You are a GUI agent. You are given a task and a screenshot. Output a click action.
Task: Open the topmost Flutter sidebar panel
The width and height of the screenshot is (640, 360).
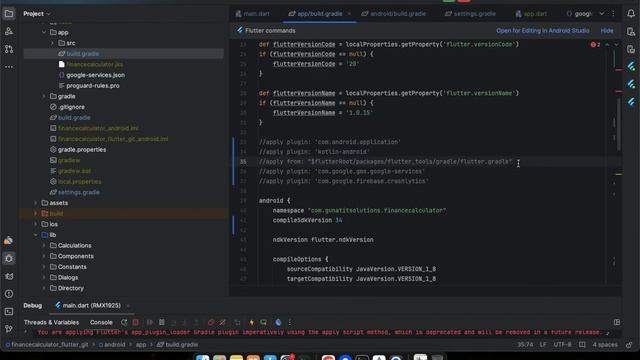[631, 67]
